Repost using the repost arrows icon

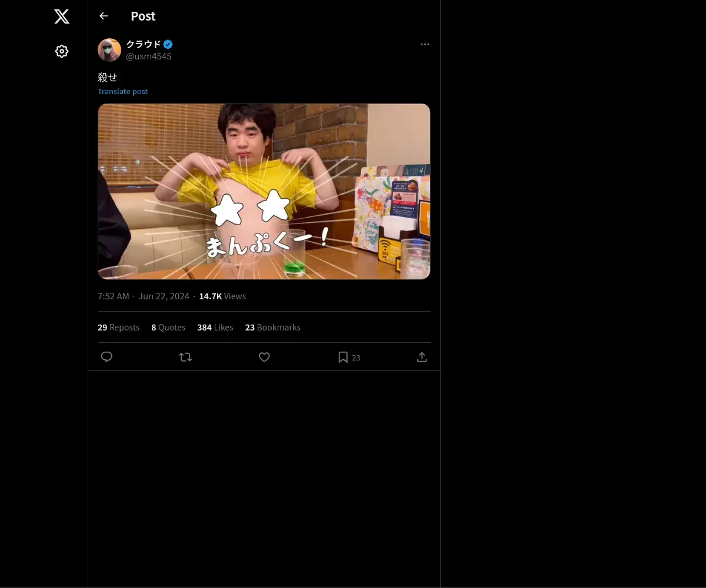point(185,357)
